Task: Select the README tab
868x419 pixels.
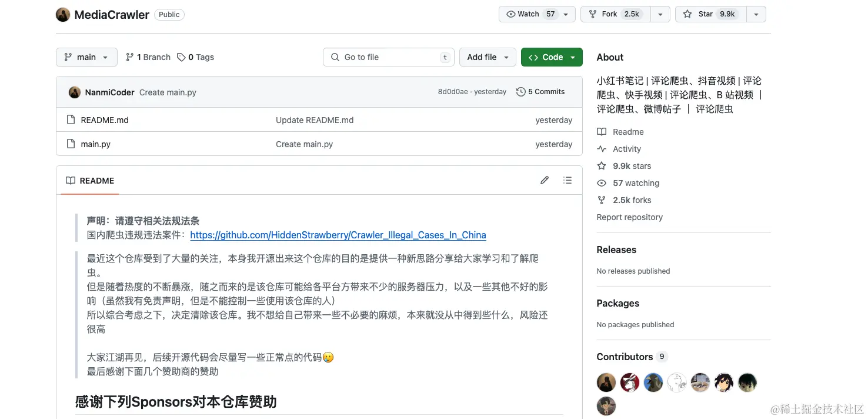Action: coord(90,181)
